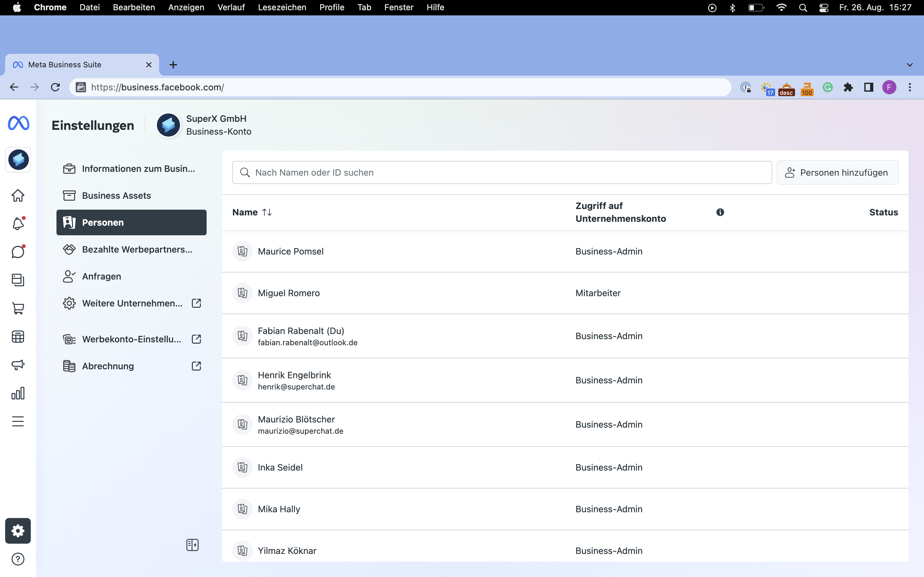Open the help question mark icon

(x=18, y=559)
